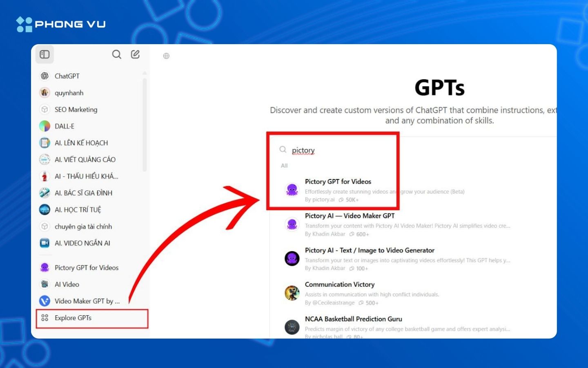
Task: Select the Communication Victory result thumbnail
Action: [x=292, y=293]
